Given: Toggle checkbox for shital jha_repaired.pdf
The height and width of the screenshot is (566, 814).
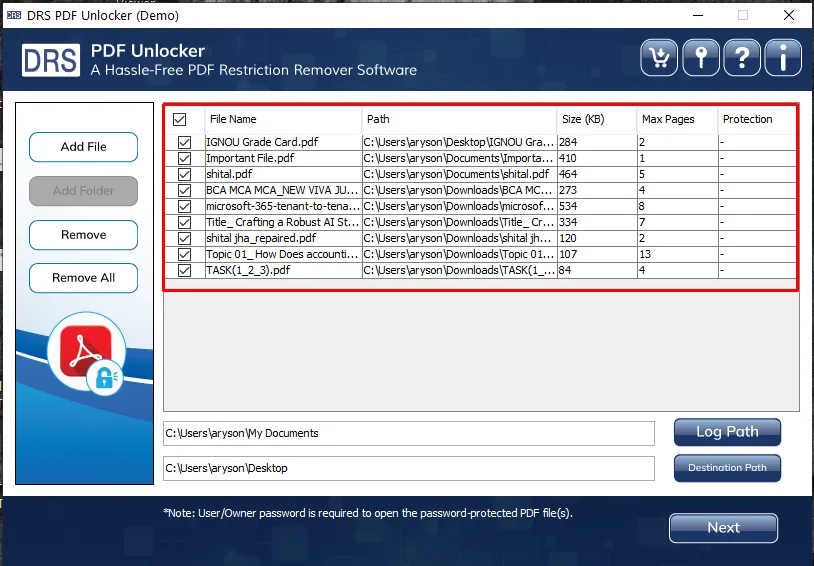Looking at the screenshot, I should coord(184,239).
